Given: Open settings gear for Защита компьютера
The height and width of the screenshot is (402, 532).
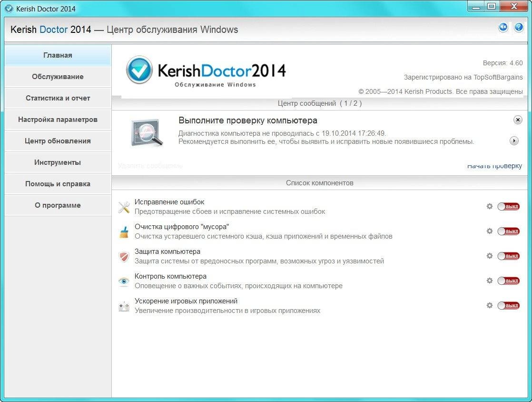Looking at the screenshot, I should [x=489, y=256].
